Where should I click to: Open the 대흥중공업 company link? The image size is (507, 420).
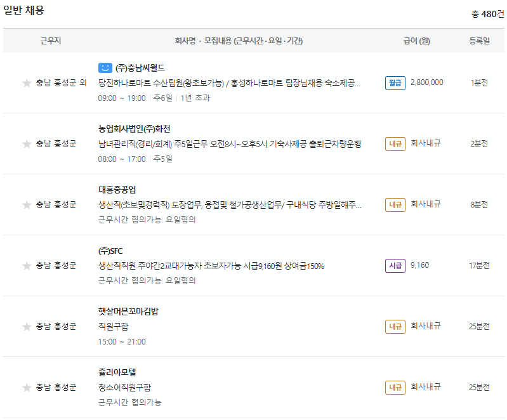click(x=117, y=190)
